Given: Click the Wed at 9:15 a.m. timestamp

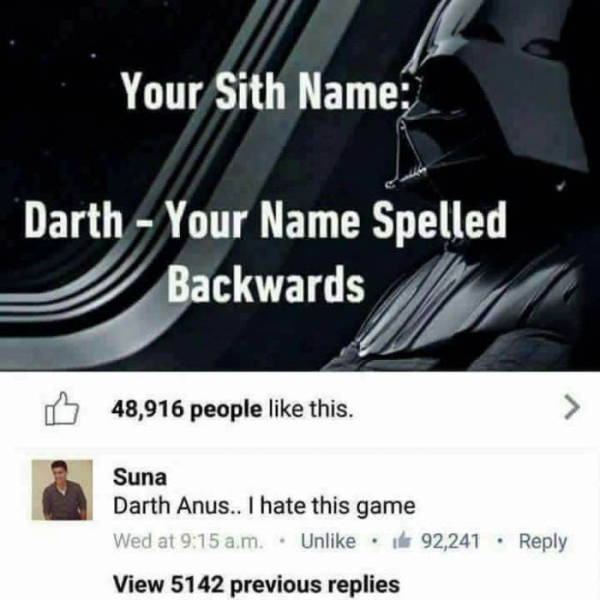Looking at the screenshot, I should click(188, 541).
